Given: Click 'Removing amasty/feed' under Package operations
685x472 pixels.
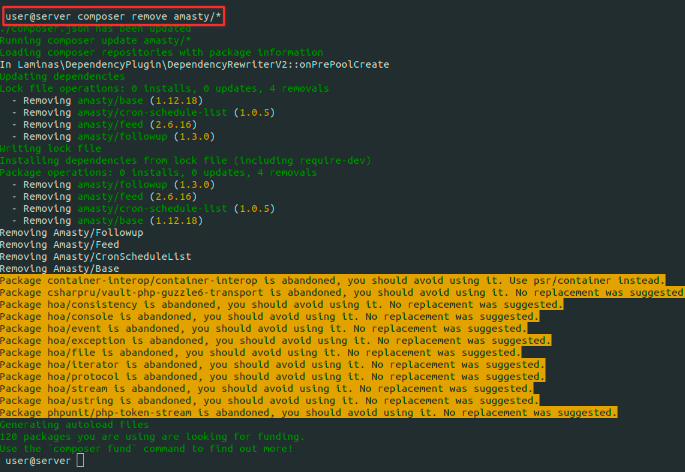Looking at the screenshot, I should coord(104,197).
